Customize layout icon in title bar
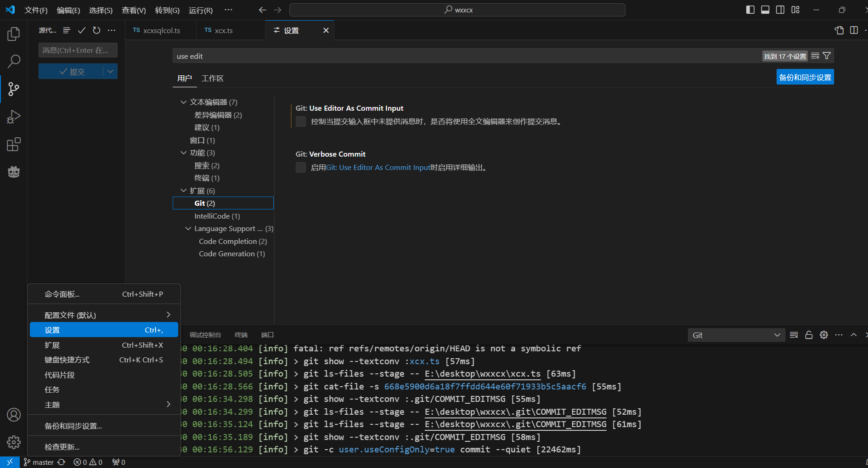 pyautogui.click(x=795, y=10)
